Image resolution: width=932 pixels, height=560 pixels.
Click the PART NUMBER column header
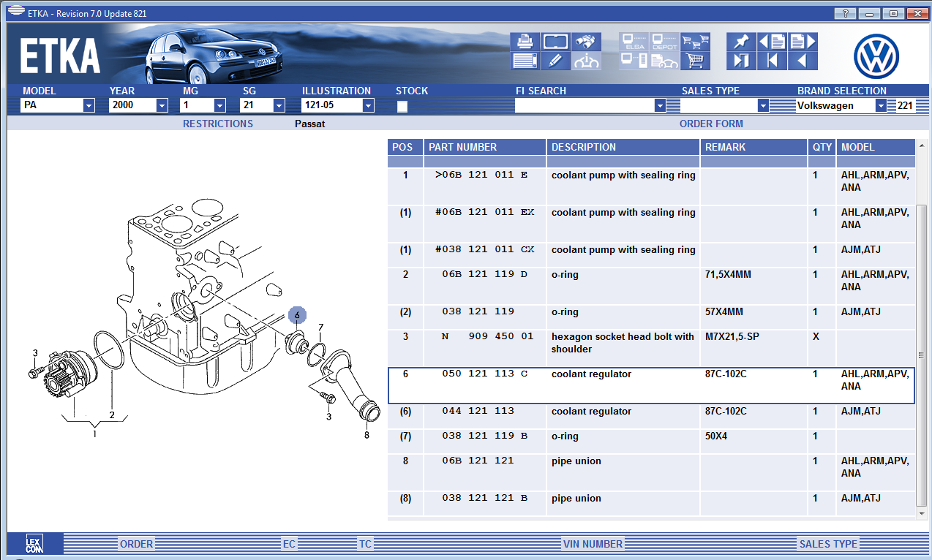click(x=485, y=147)
